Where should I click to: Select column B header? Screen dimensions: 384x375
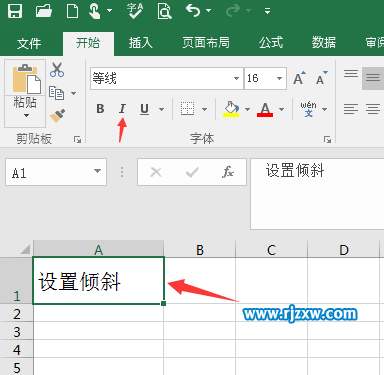[200, 249]
